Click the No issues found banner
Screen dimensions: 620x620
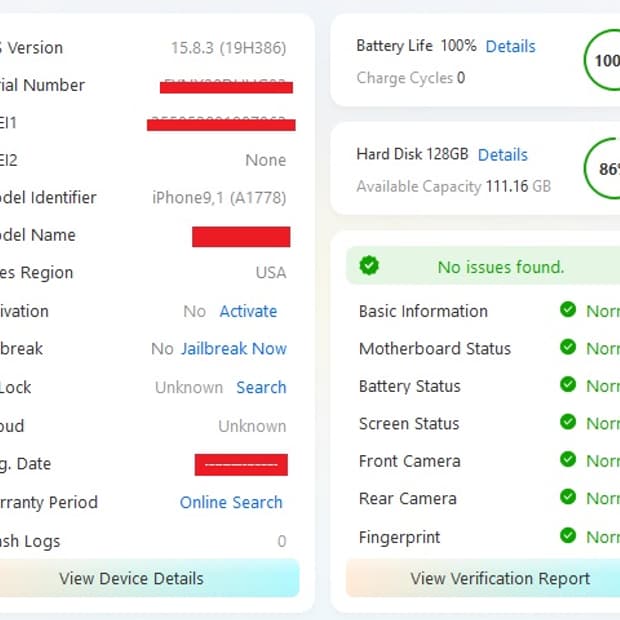click(x=483, y=266)
